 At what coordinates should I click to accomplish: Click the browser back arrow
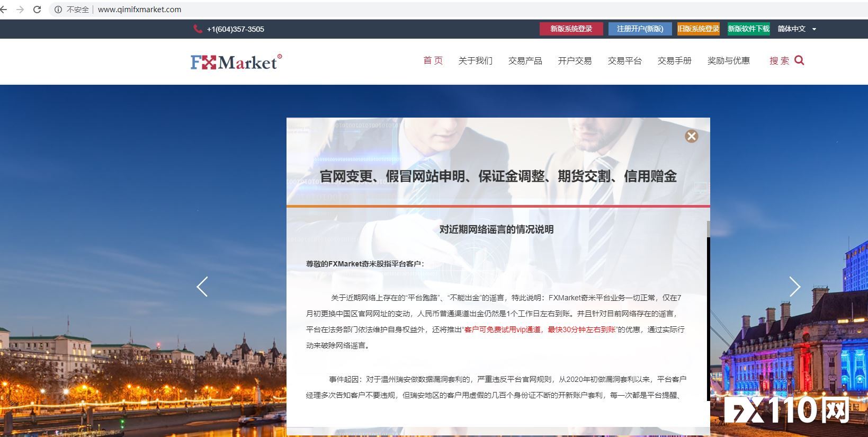[x=4, y=10]
